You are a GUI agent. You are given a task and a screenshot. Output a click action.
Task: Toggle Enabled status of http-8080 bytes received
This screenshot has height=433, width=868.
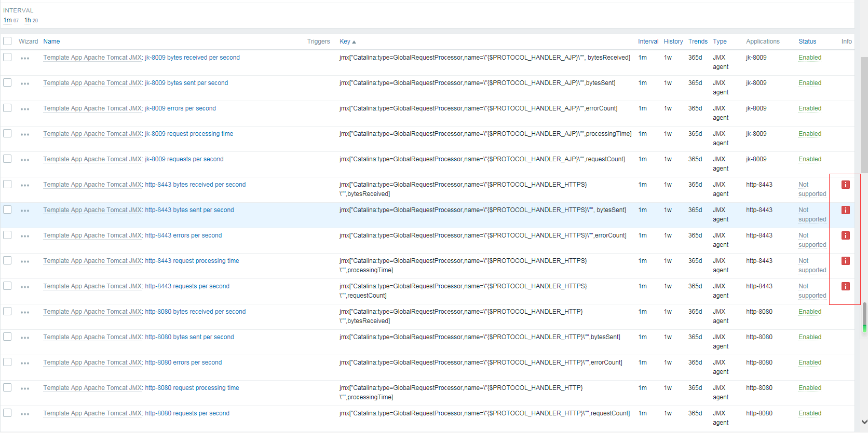[x=810, y=312]
